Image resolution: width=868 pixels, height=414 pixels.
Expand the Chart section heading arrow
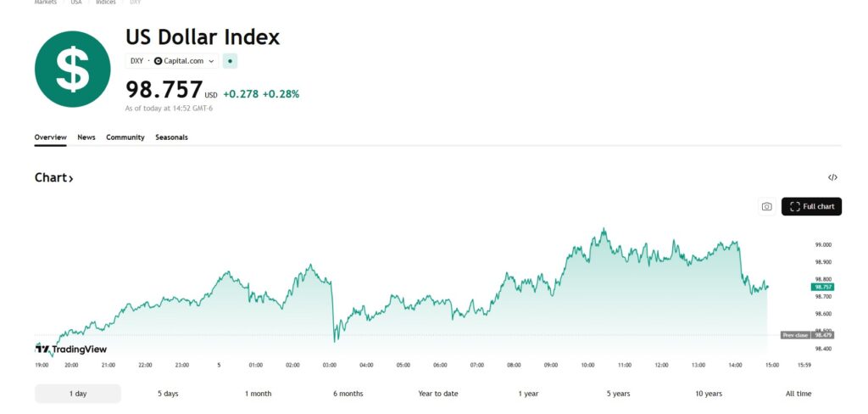(x=71, y=178)
